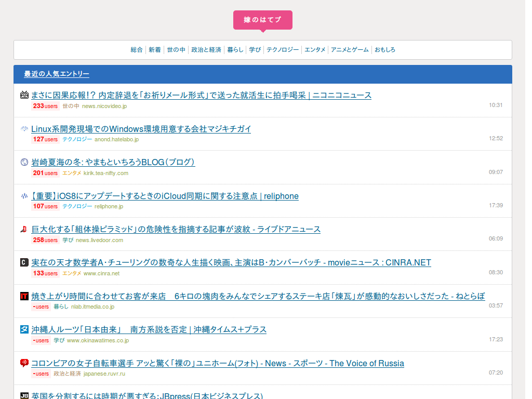The height and width of the screenshot is (399, 532).
Task: Click the news.nicovideo.jp domain text
Action: pos(104,106)
